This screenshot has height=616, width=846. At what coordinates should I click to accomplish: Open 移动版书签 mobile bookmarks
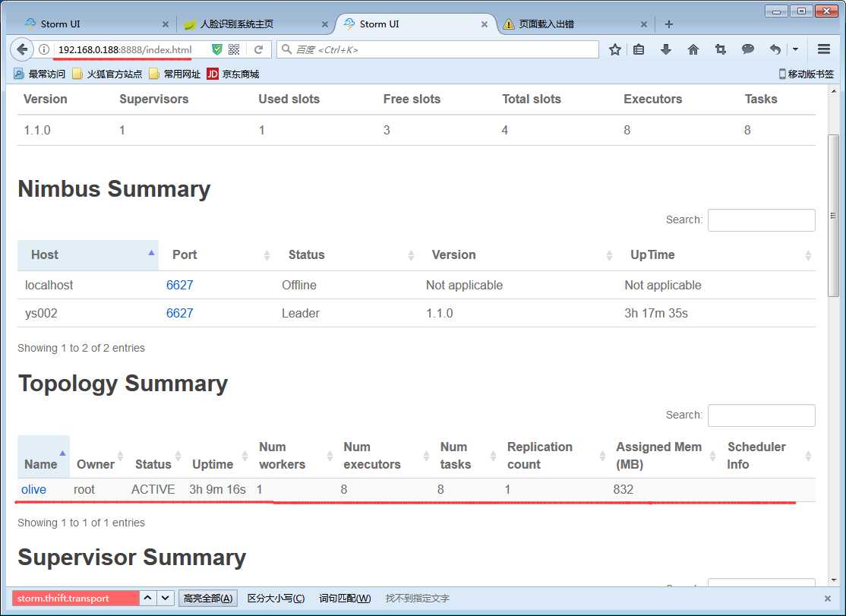click(x=807, y=74)
